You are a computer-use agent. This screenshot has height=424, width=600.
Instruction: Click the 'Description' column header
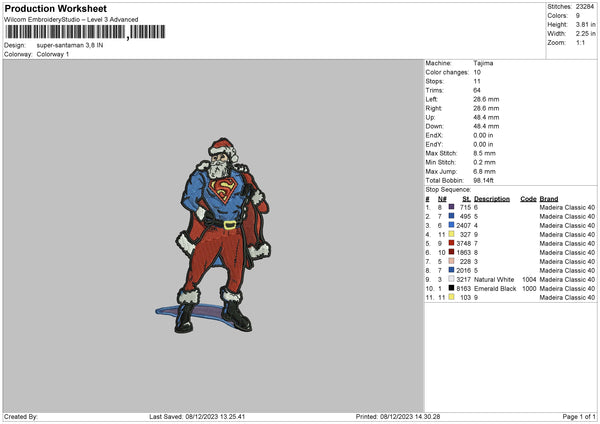click(x=492, y=199)
